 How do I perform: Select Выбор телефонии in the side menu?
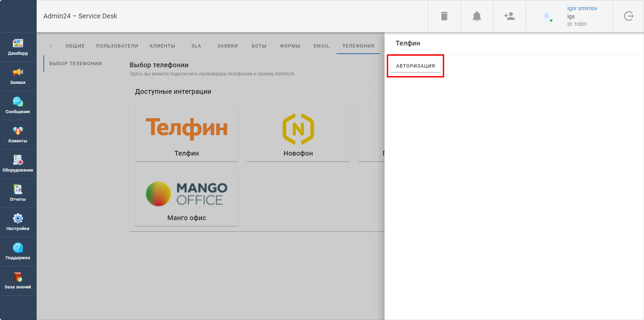[75, 64]
